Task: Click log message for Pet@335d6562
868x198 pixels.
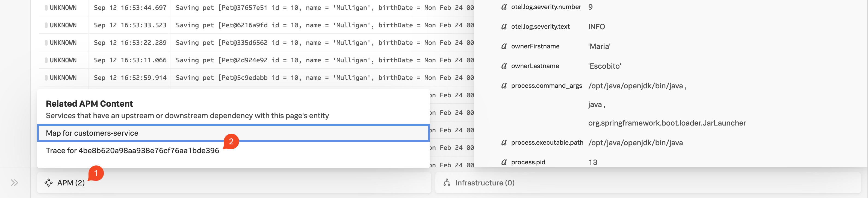Action: (x=324, y=42)
